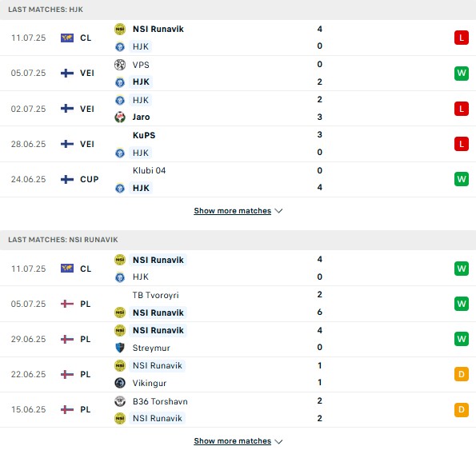Image resolution: width=476 pixels, height=454 pixels.
Task: Click the orange D badge for 22.06.25 match
Action: point(462,374)
